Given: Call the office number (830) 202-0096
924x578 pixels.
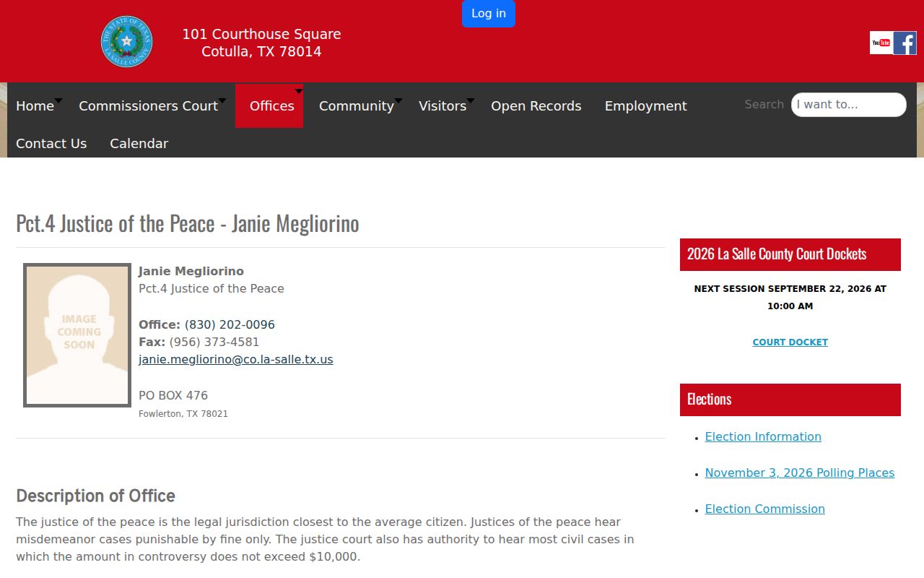Looking at the screenshot, I should (230, 325).
